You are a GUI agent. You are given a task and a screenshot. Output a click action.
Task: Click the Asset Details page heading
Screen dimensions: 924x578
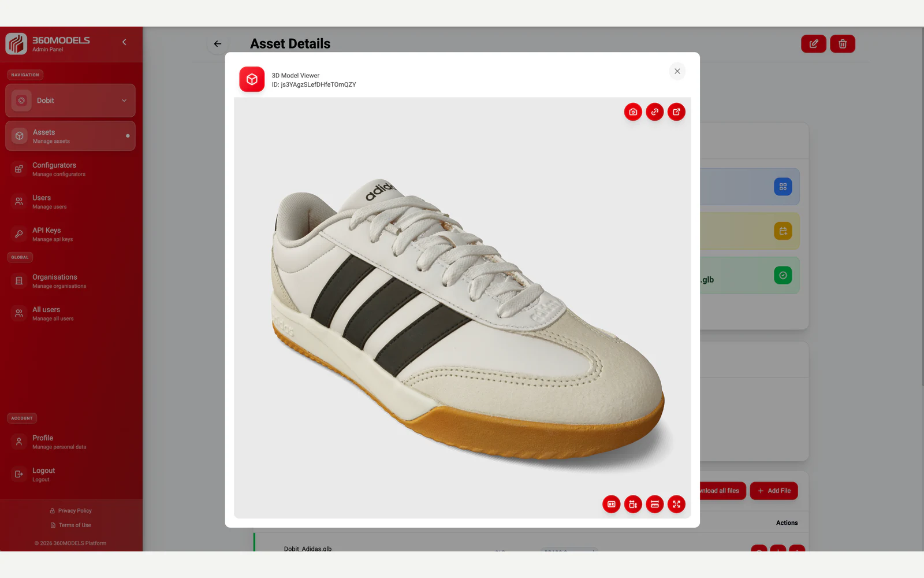point(290,44)
